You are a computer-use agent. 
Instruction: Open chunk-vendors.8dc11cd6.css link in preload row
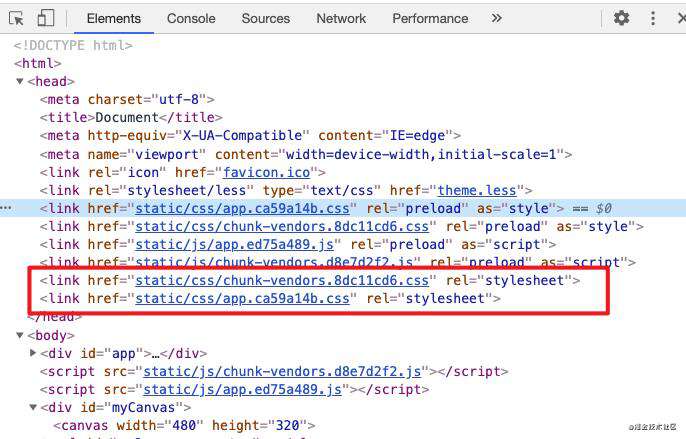tap(282, 226)
